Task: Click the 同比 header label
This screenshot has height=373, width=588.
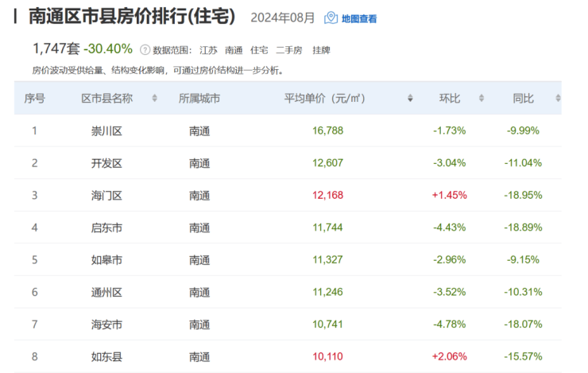Action: pos(523,99)
